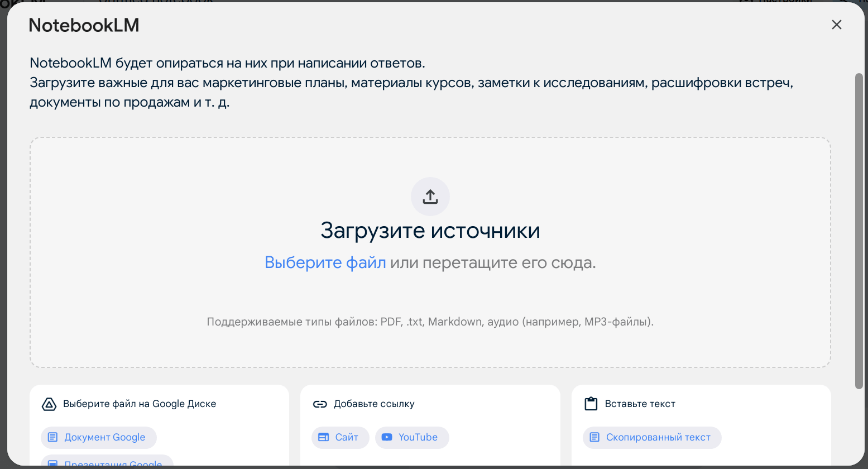Click the link chain icon

click(x=320, y=404)
